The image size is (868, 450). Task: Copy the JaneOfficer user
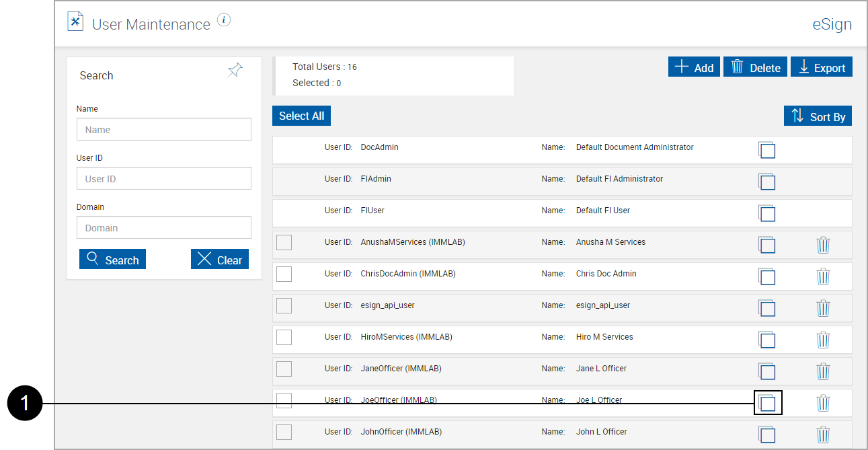[x=766, y=371]
